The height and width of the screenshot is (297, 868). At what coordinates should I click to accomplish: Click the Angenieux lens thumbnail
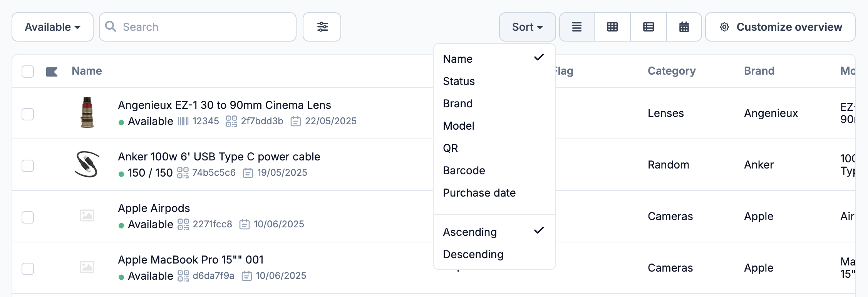(87, 112)
